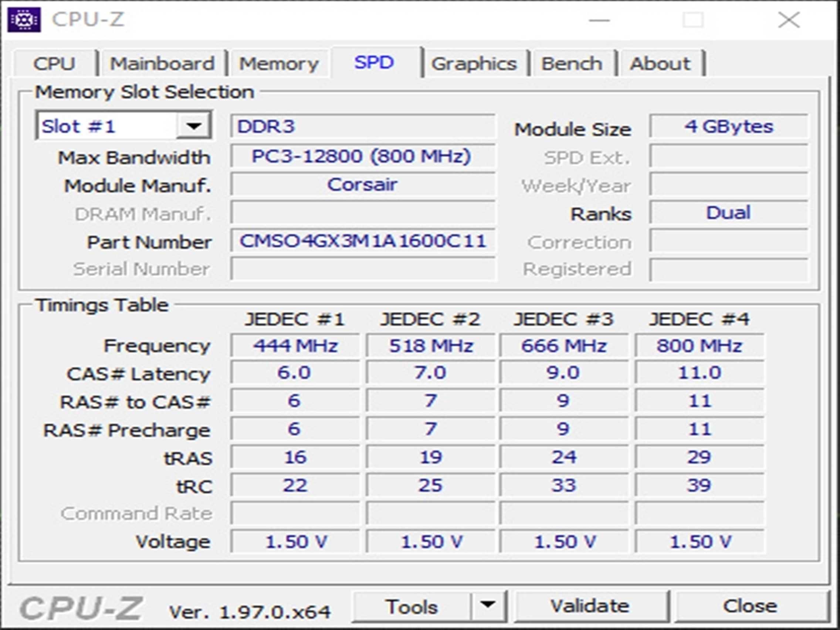
Task: Click the 800 MHz JEDEC #4 frequency
Action: tap(700, 346)
